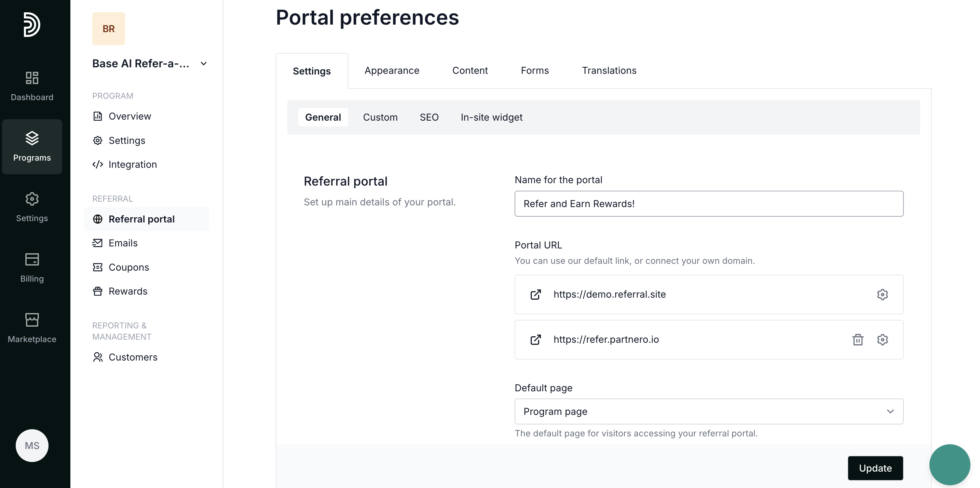Open the Default page dropdown
This screenshot has width=980, height=488.
click(708, 411)
